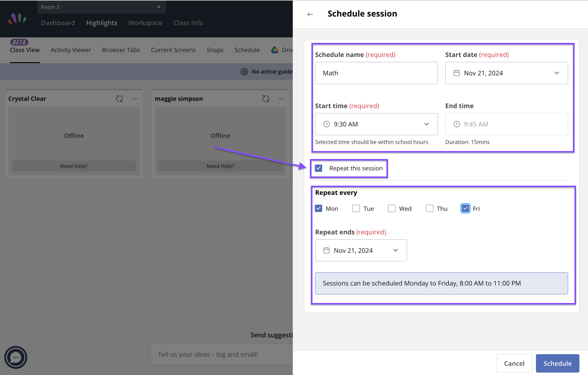Go back using the arrow beside Schedule session

tap(310, 14)
